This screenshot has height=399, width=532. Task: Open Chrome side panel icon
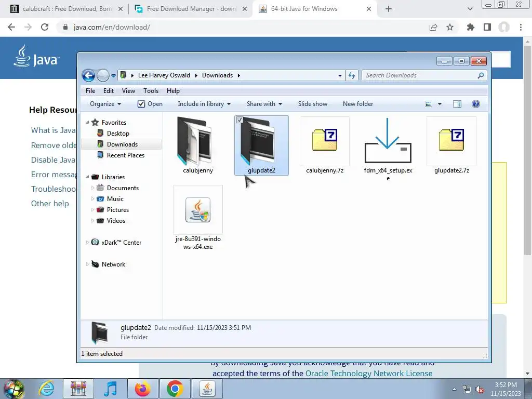[487, 27]
